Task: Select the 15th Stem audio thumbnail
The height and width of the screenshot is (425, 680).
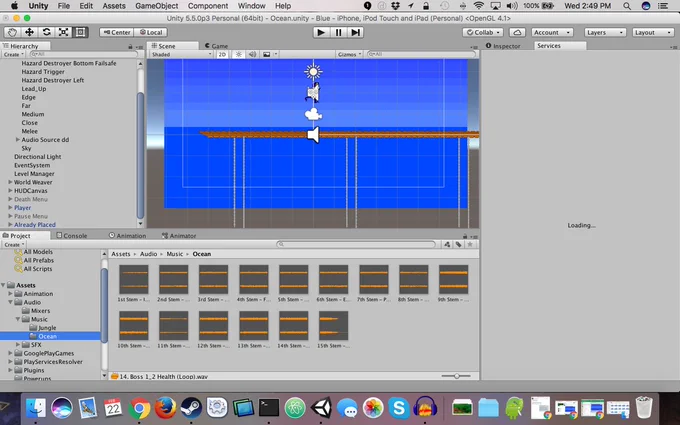Action: point(333,330)
